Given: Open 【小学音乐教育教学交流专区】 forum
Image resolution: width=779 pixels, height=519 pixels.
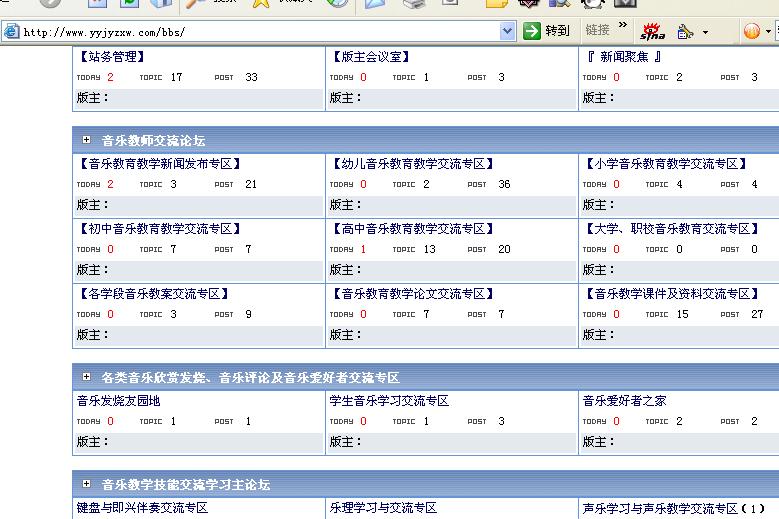Looking at the screenshot, I should [x=666, y=164].
